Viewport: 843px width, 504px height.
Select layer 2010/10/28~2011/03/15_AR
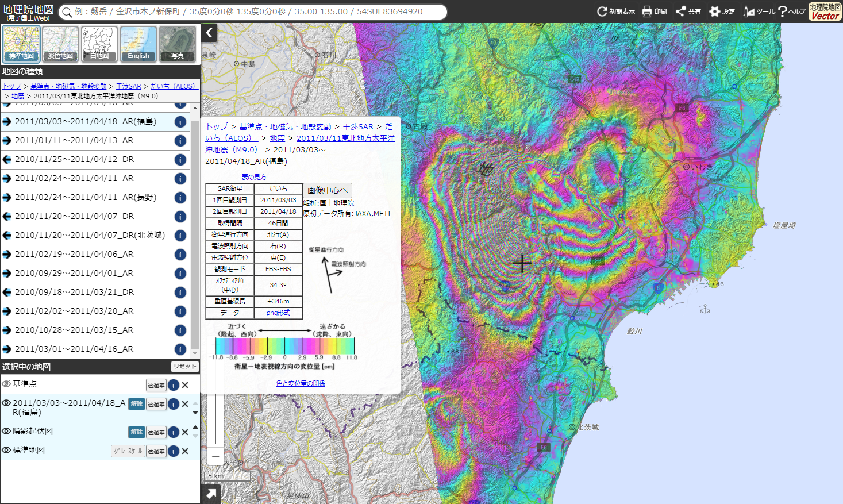pyautogui.click(x=74, y=330)
